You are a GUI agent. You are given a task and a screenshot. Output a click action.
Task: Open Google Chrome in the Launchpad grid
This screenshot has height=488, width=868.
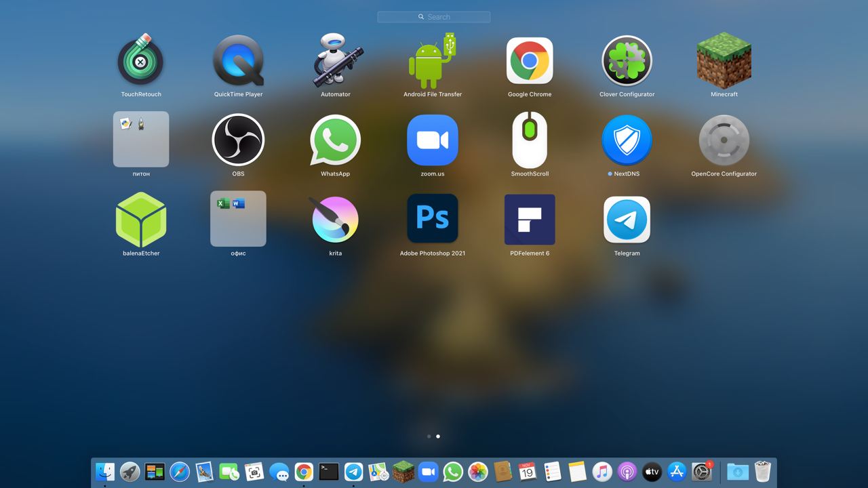[530, 61]
